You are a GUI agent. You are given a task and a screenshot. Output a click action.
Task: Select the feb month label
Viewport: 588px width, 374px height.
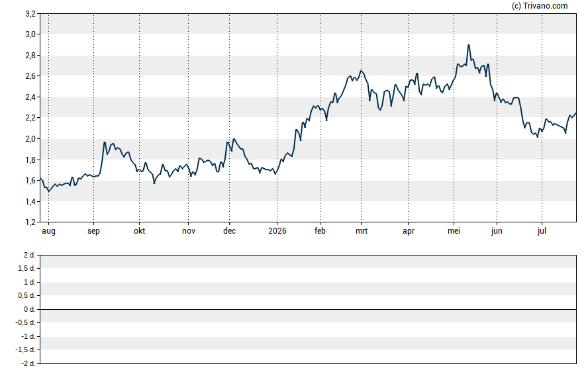click(320, 231)
